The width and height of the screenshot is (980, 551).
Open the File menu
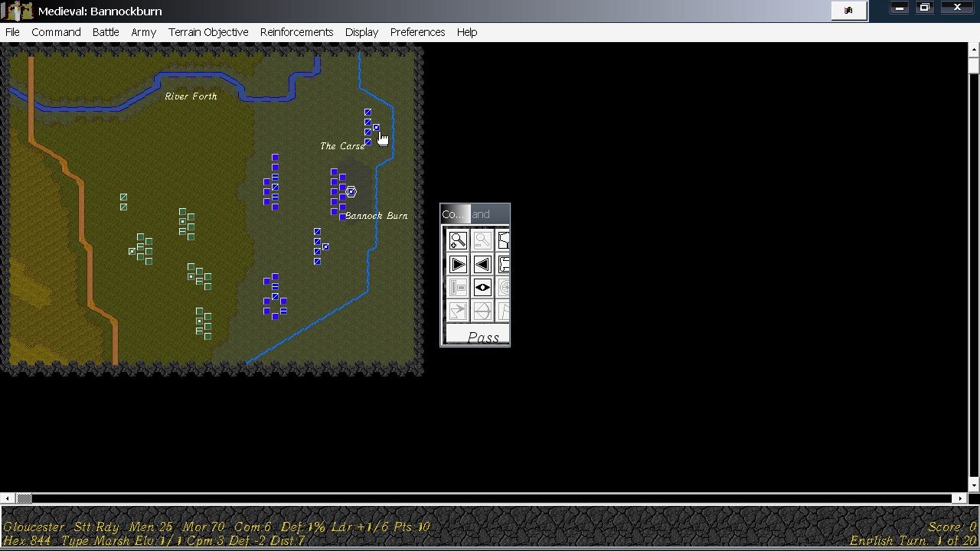(x=12, y=32)
